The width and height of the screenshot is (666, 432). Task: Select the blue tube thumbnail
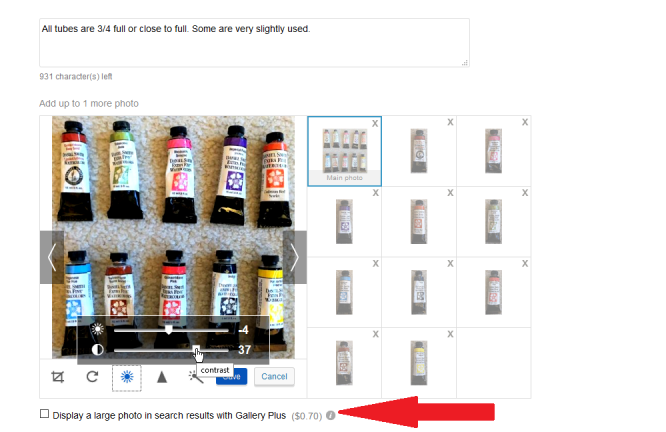(x=344, y=292)
